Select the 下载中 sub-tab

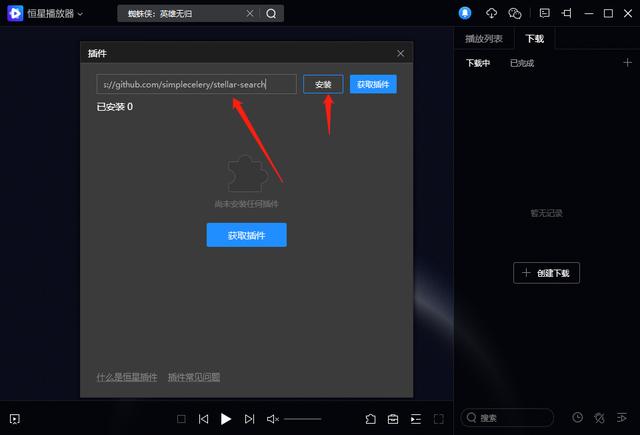(x=478, y=63)
